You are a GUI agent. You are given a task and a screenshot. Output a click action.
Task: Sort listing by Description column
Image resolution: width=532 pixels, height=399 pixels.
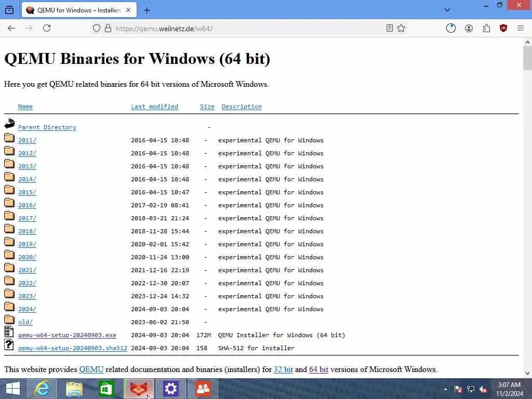[x=242, y=107]
